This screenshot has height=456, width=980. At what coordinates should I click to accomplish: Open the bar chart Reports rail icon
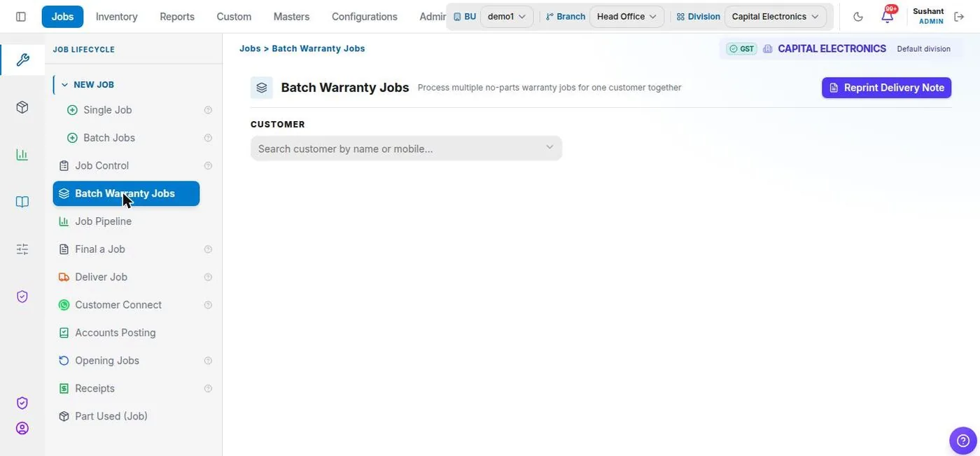22,155
